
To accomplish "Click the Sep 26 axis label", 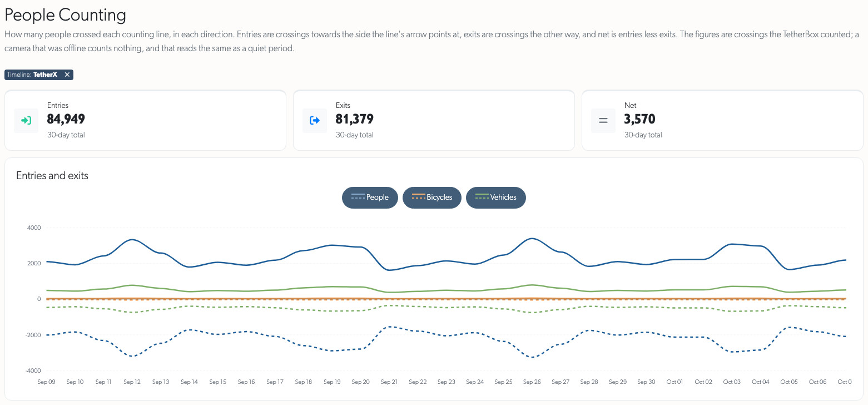I will [532, 382].
